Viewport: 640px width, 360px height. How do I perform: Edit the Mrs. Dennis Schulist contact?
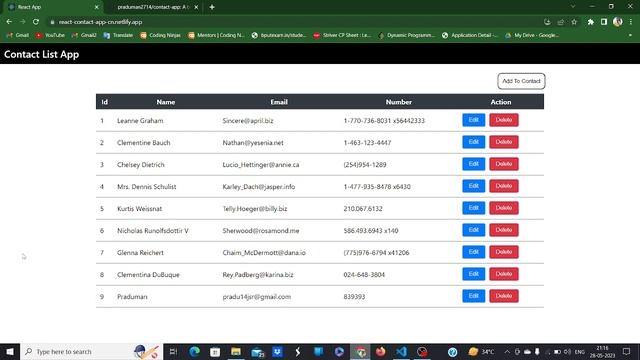click(473, 186)
